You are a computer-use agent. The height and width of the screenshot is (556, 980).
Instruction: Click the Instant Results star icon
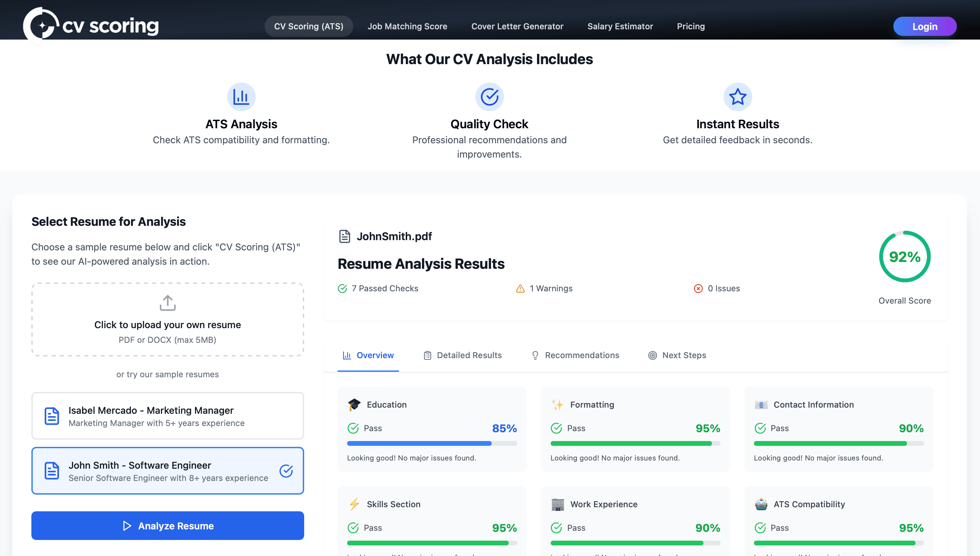737,97
